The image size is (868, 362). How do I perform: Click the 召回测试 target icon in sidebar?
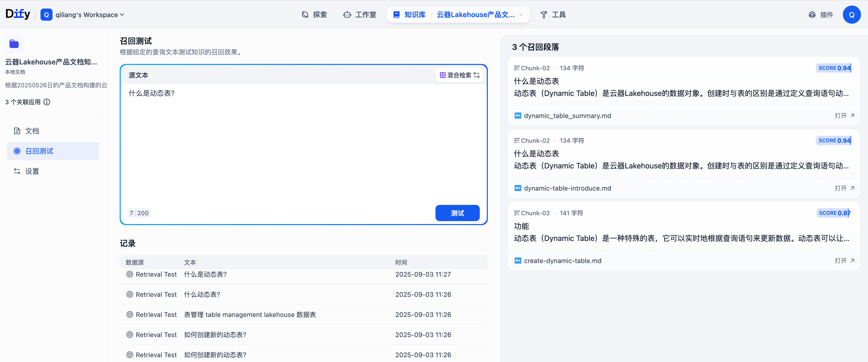click(17, 151)
